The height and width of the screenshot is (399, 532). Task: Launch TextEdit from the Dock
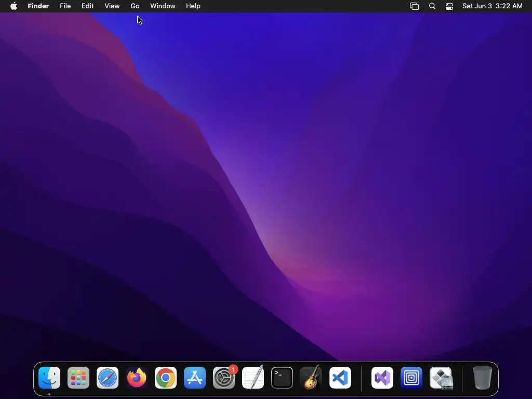point(253,378)
